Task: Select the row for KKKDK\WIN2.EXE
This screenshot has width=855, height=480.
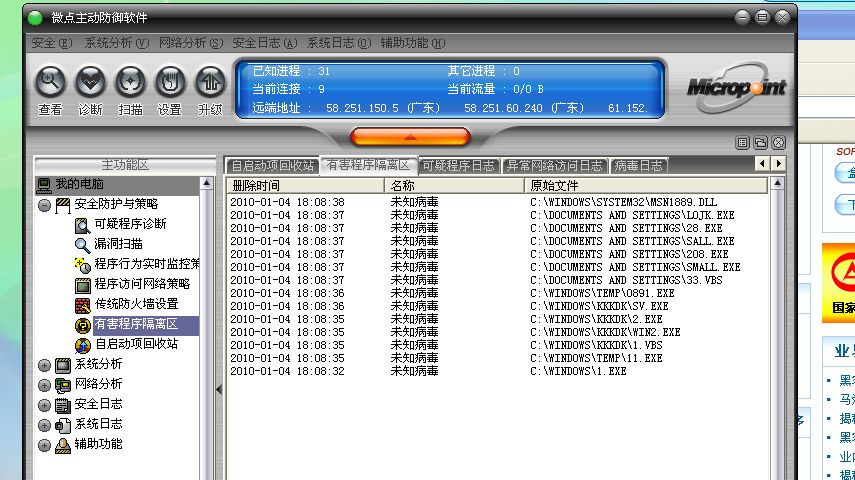Action: coord(497,332)
